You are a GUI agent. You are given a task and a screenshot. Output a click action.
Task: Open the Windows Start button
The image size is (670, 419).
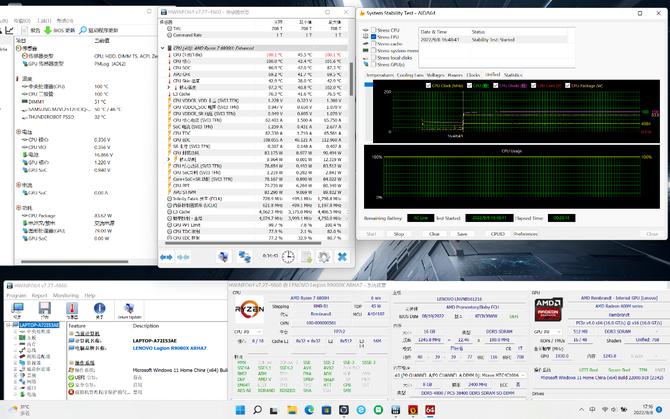[238, 410]
